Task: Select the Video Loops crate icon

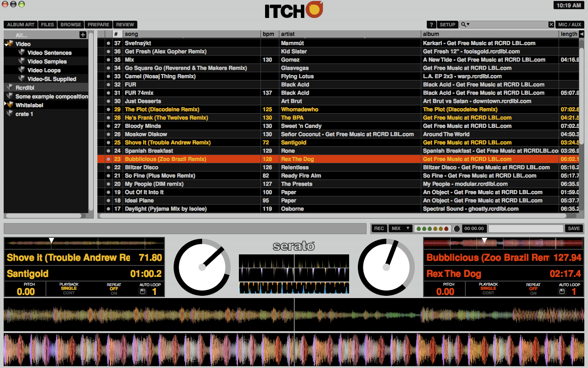Action: [22, 70]
